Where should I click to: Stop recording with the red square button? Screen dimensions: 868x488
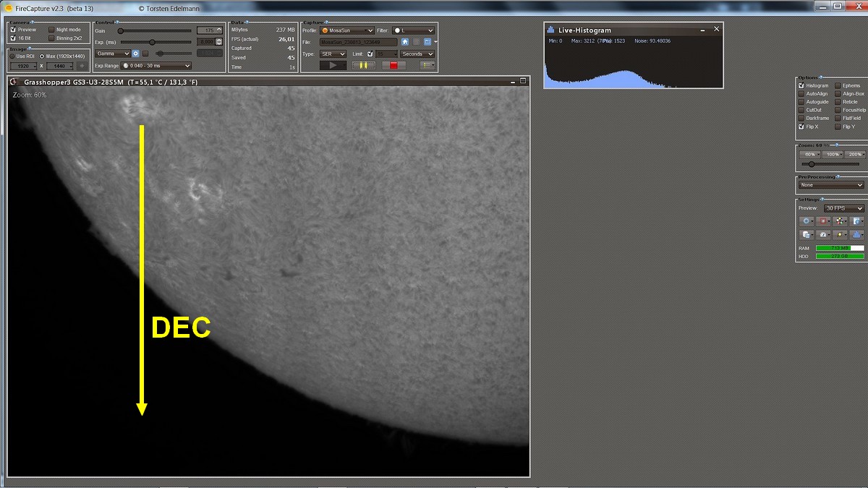point(394,65)
